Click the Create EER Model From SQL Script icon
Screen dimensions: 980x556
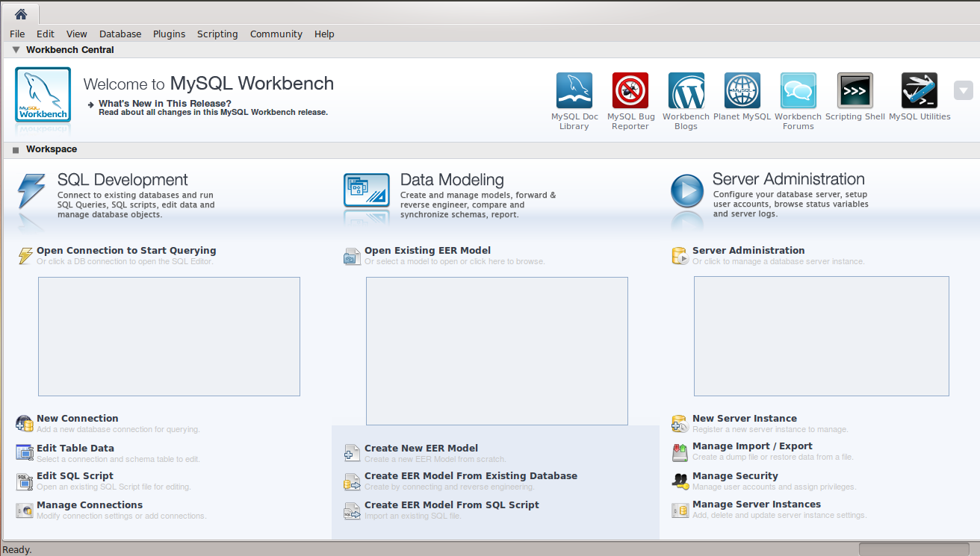click(x=352, y=510)
